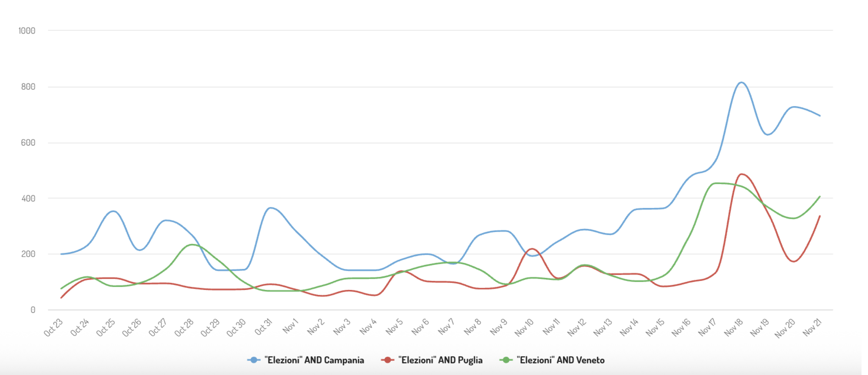Click the 0 y-axis label
Screen dimensions: 868x375
coord(33,310)
